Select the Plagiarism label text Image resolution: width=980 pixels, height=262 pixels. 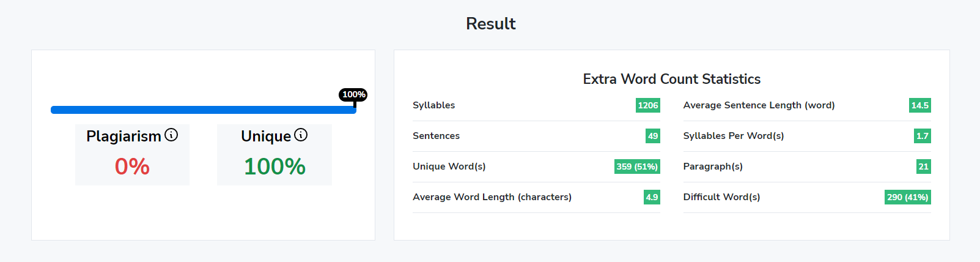[x=123, y=136]
